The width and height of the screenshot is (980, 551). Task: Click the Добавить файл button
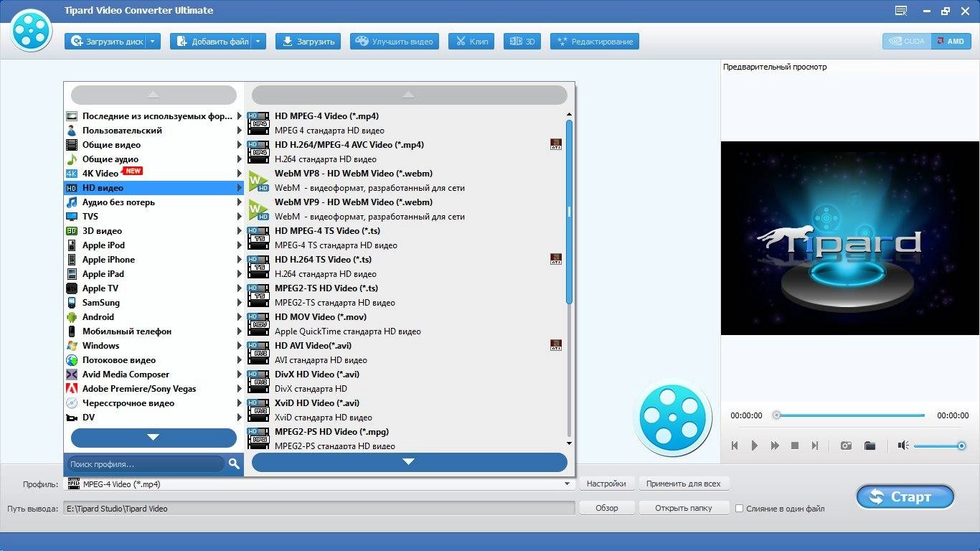click(x=212, y=42)
